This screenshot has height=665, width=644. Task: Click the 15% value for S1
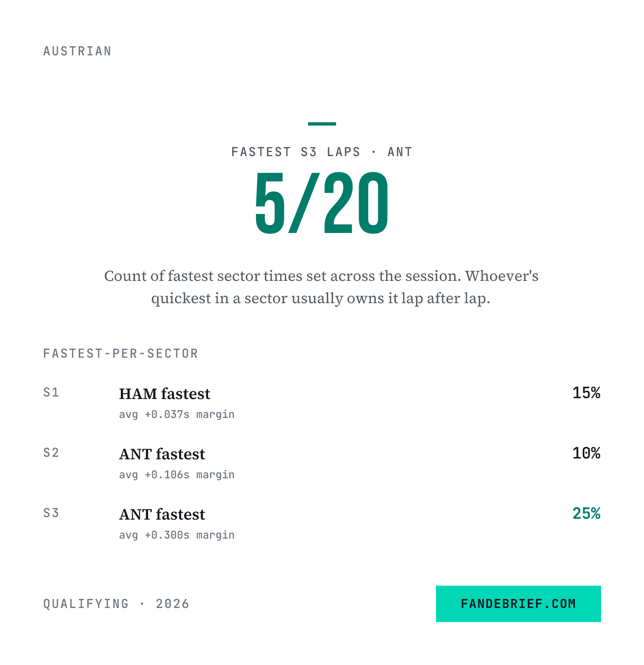click(586, 393)
